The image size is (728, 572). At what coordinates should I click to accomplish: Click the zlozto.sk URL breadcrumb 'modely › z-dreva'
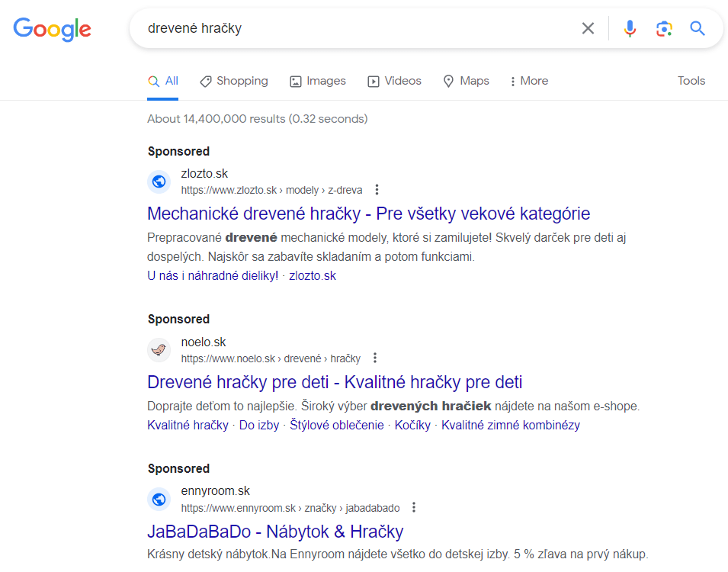coord(324,190)
